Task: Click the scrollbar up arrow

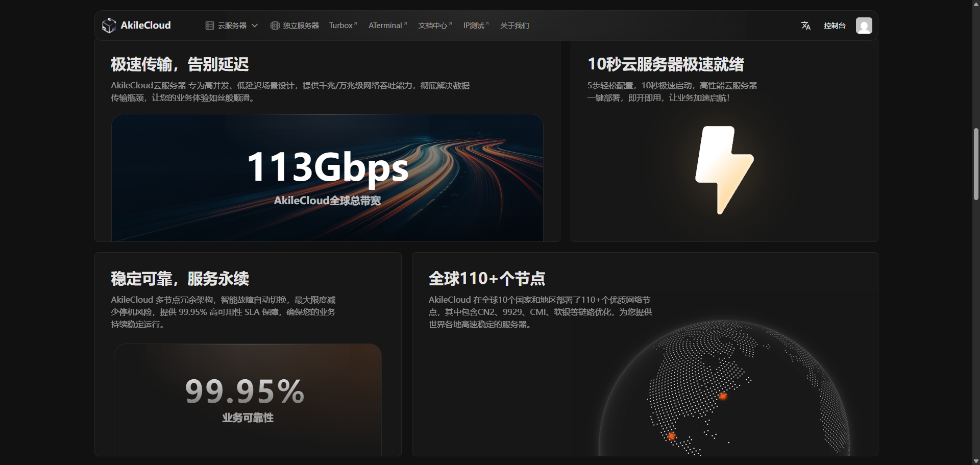Action: [976, 4]
